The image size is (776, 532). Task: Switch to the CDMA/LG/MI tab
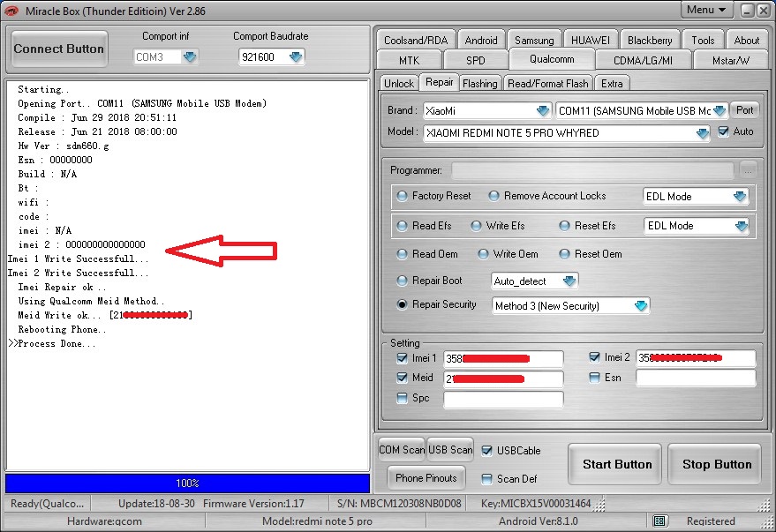(643, 60)
